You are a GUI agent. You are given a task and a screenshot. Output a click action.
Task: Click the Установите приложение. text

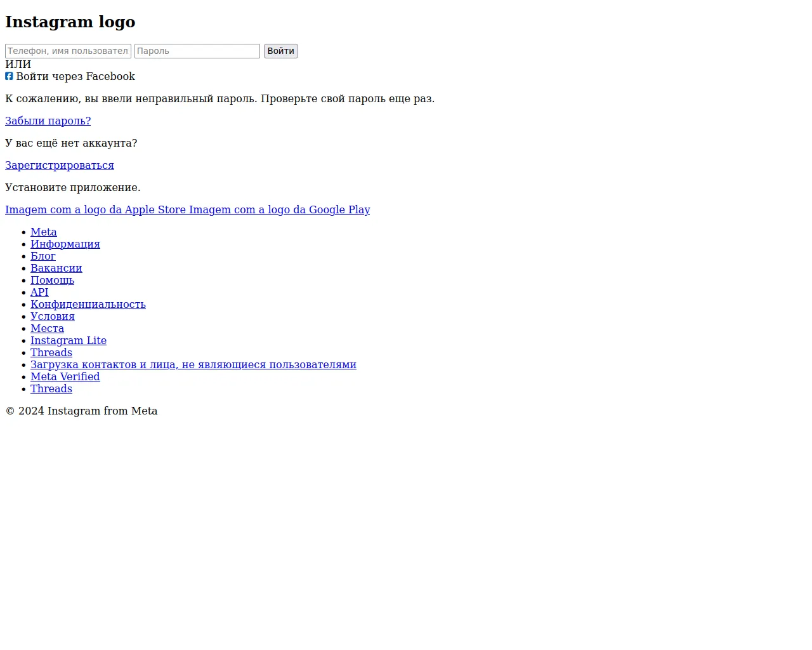(73, 187)
